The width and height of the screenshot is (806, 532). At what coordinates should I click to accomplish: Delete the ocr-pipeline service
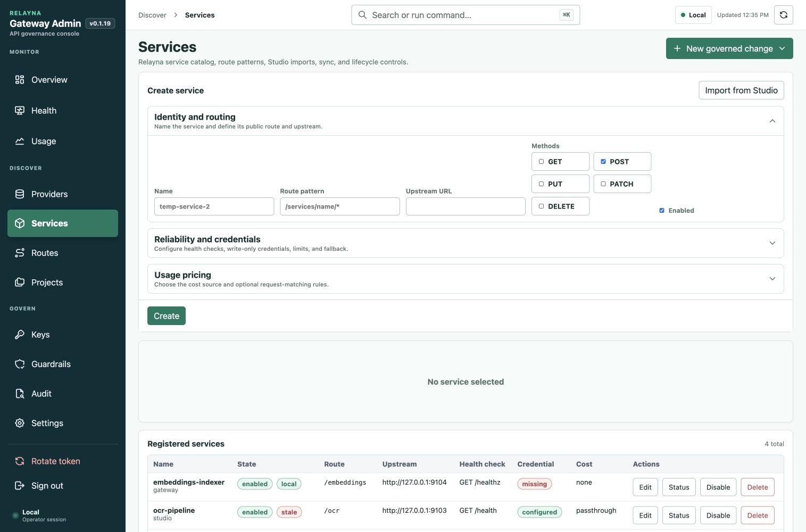point(758,516)
